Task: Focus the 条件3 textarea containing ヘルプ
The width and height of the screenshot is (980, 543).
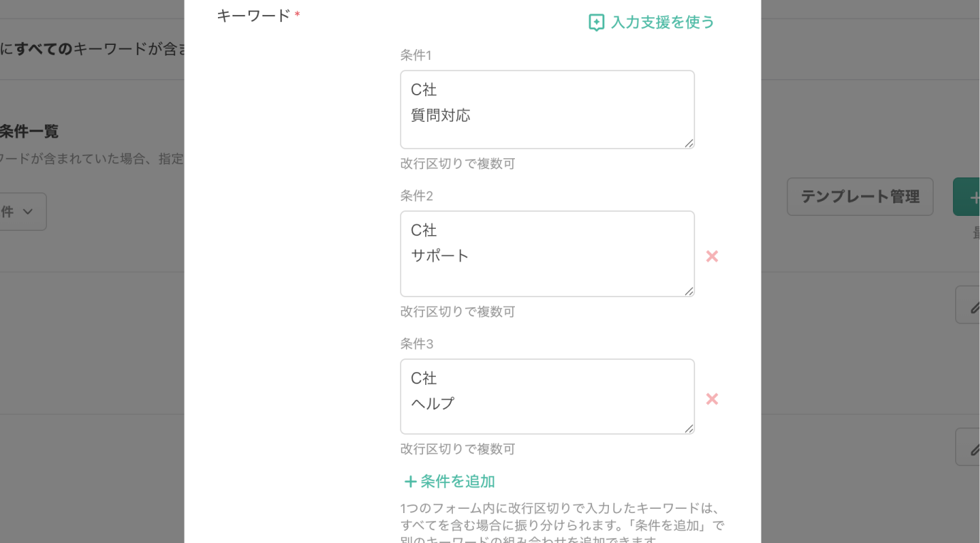Action: [x=547, y=396]
